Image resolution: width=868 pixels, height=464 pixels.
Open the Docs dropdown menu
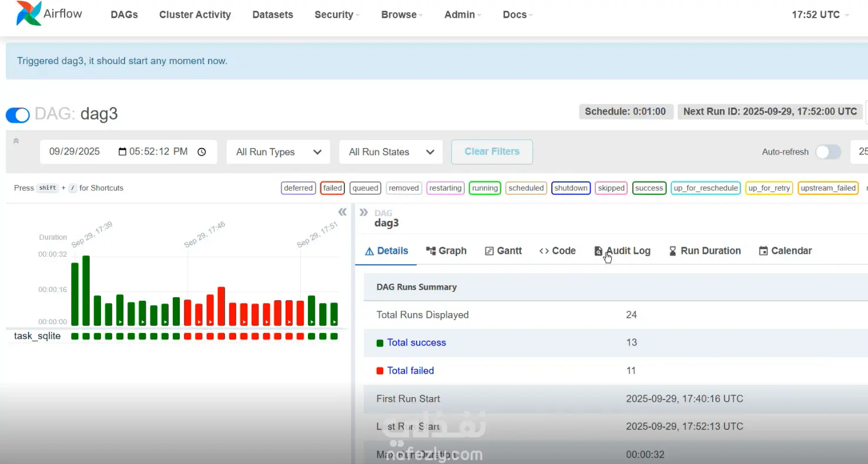point(518,15)
